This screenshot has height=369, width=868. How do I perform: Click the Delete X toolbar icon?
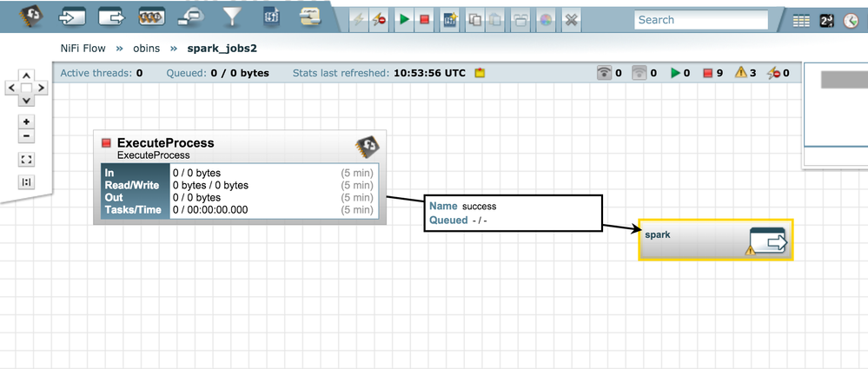[x=572, y=20]
